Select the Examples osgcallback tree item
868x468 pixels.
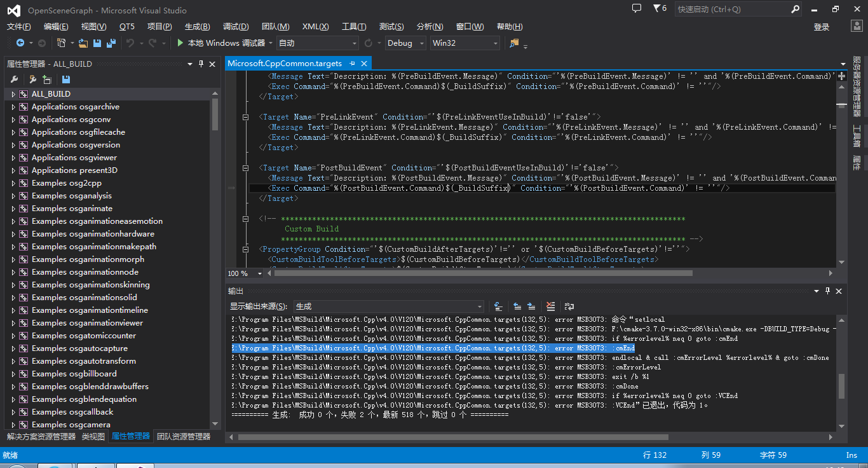[x=72, y=412]
